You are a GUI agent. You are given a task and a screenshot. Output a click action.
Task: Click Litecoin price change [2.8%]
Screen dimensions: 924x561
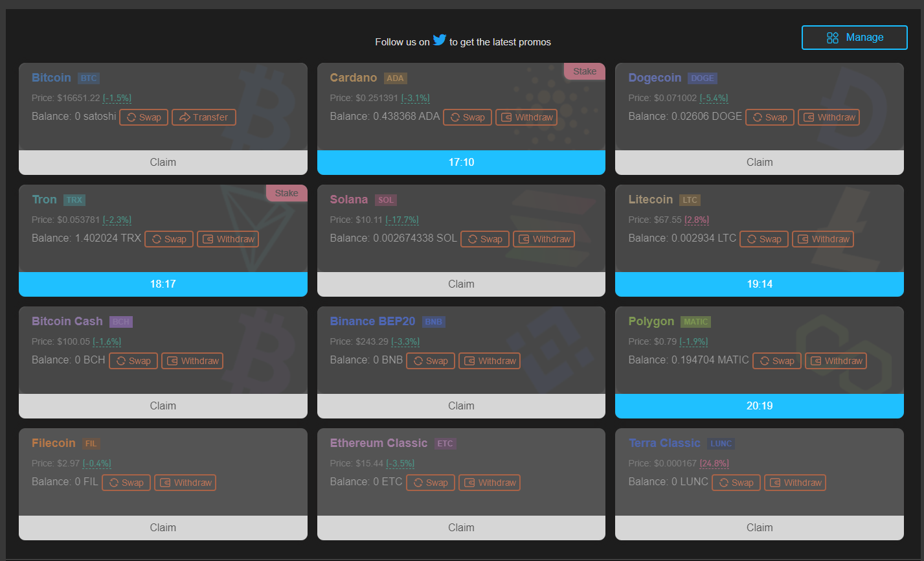click(697, 220)
